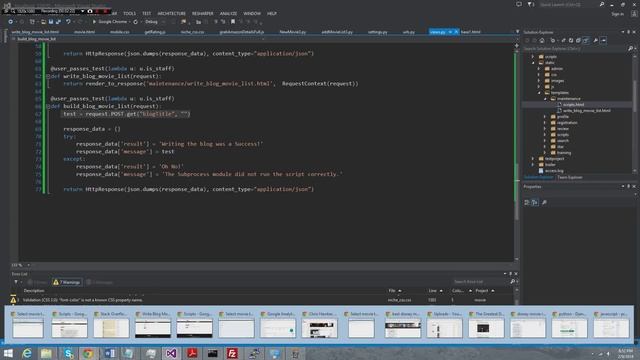Click the Properties Categorized view icon
The height and width of the screenshot is (360, 640).
527,202
